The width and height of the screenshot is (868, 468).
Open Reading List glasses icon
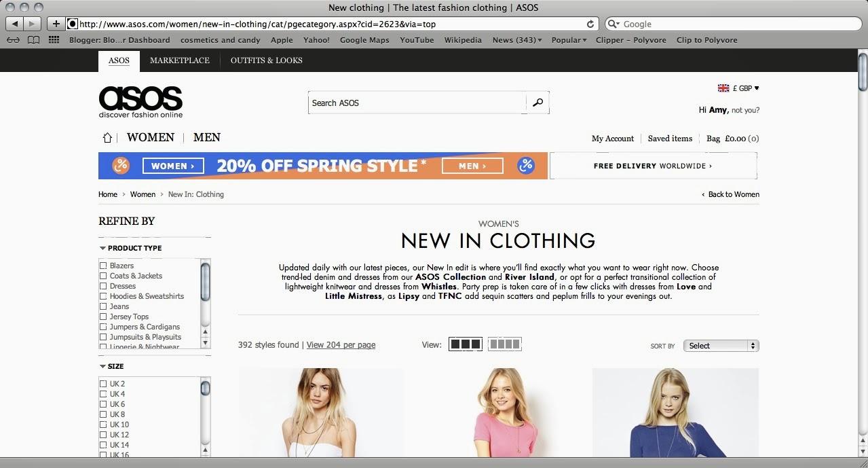pos(13,40)
